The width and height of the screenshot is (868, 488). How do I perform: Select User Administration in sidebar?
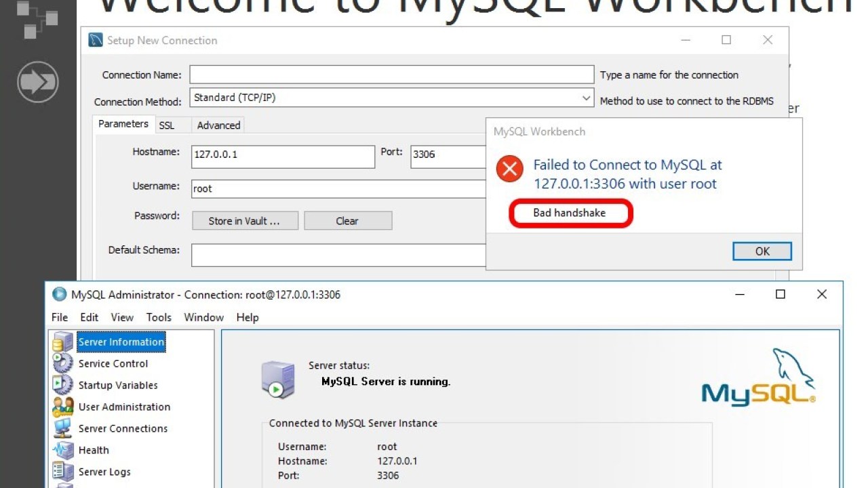pos(124,407)
